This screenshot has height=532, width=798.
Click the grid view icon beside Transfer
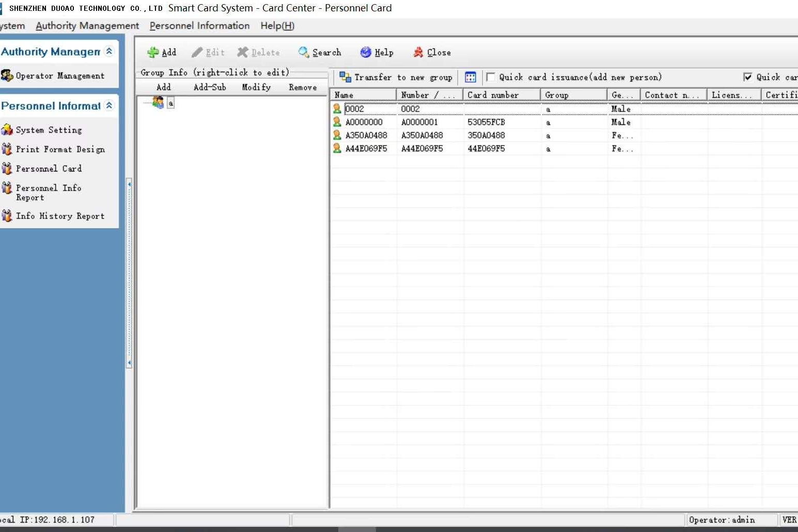(470, 77)
